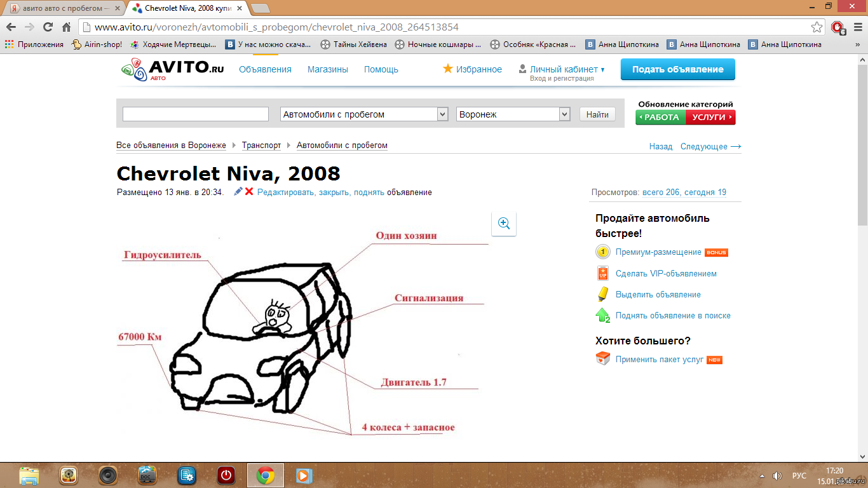The height and width of the screenshot is (488, 868).
Task: Click the zoom magnifier icon on the photo
Action: 504,223
